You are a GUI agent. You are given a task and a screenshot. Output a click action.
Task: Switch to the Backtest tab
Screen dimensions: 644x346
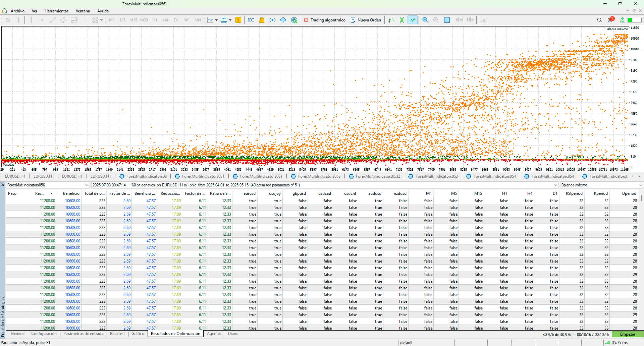[x=117, y=334]
